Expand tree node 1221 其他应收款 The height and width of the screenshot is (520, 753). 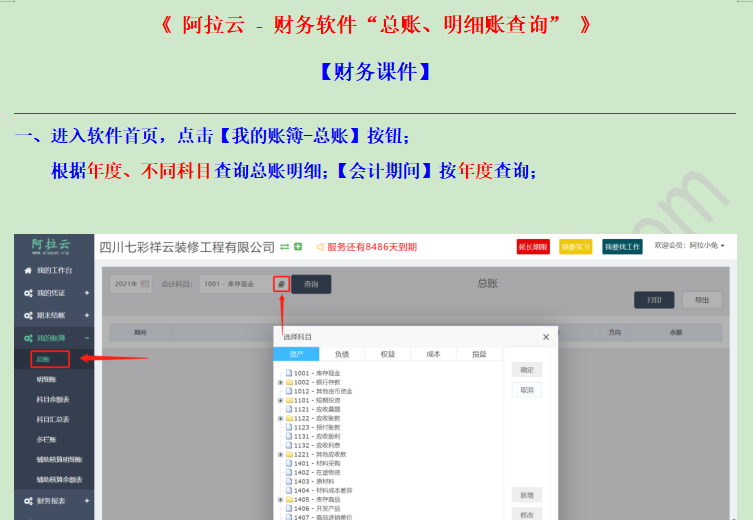coord(280,454)
